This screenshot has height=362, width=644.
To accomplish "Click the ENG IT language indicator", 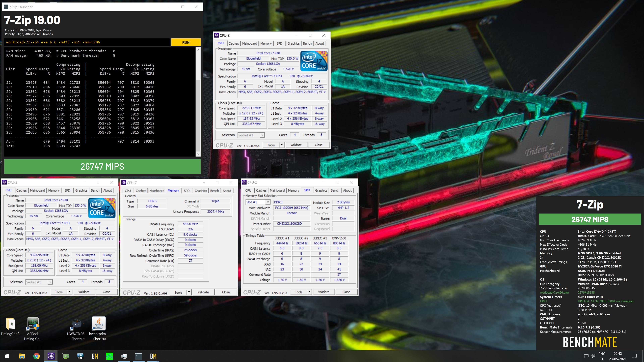I will (602, 356).
